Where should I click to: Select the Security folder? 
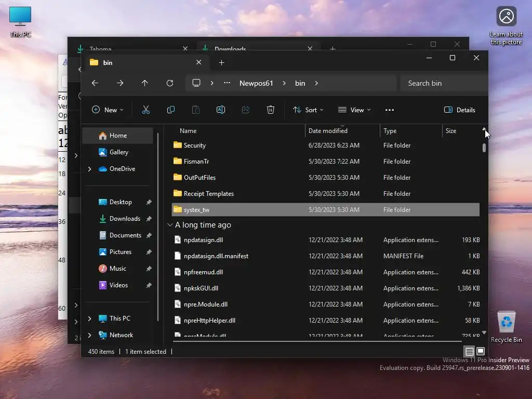326,145
